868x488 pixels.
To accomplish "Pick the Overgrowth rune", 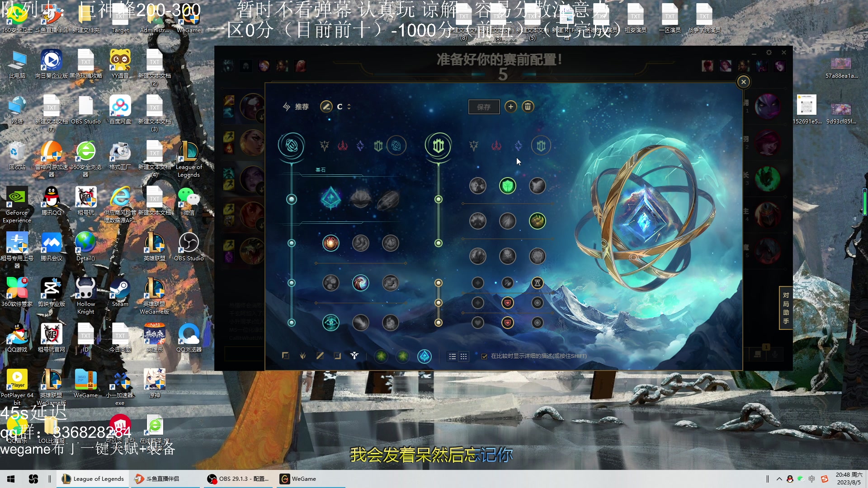I will [477, 256].
